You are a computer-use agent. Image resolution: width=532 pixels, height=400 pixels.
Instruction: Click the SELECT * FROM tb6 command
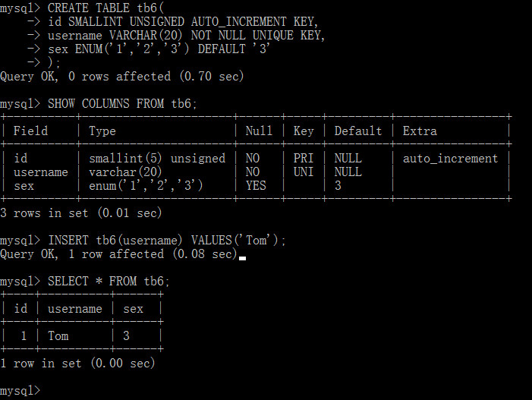(x=109, y=282)
